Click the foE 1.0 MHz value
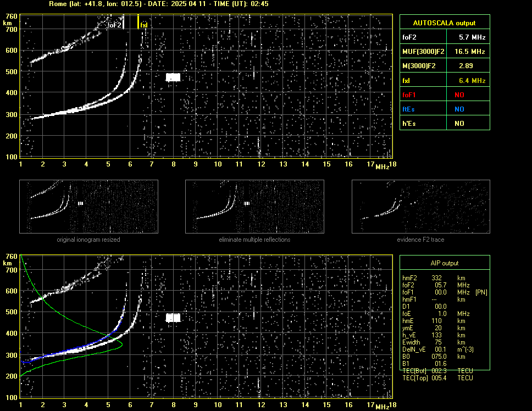Screen dimensions: 532x411 [442, 314]
